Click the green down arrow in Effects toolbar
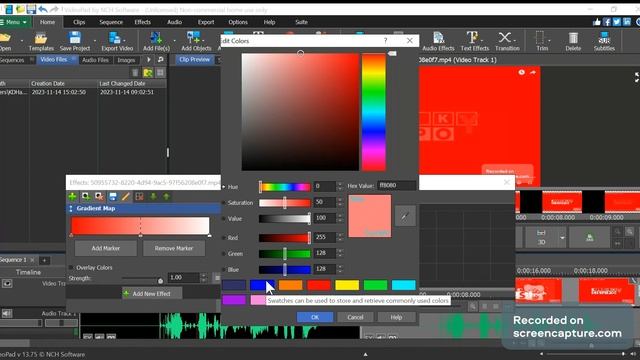640x360 pixels. point(153,197)
